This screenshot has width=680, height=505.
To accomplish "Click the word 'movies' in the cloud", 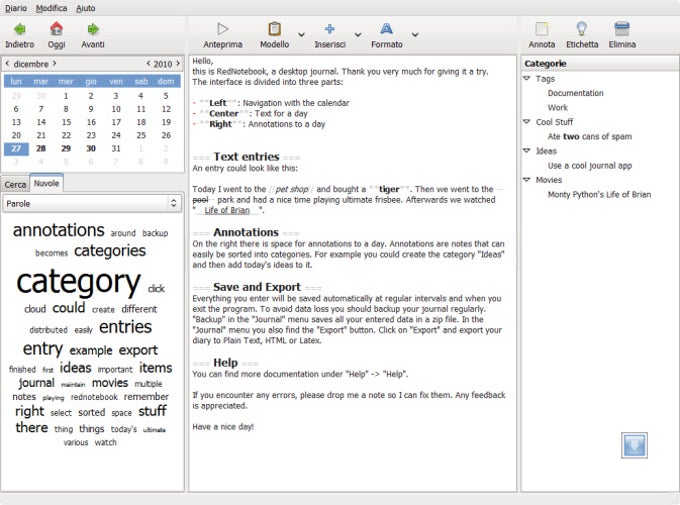I will tap(110, 383).
